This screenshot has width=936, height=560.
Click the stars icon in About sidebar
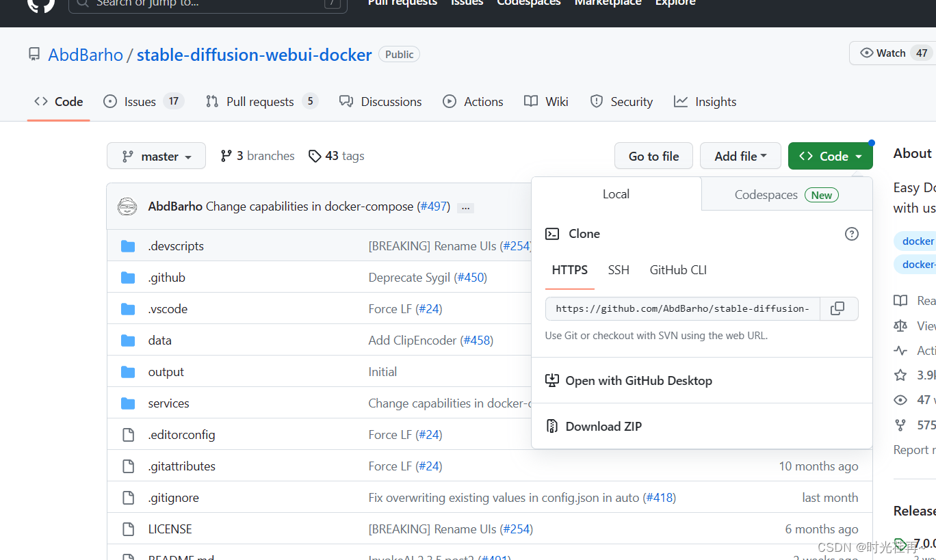click(x=900, y=375)
